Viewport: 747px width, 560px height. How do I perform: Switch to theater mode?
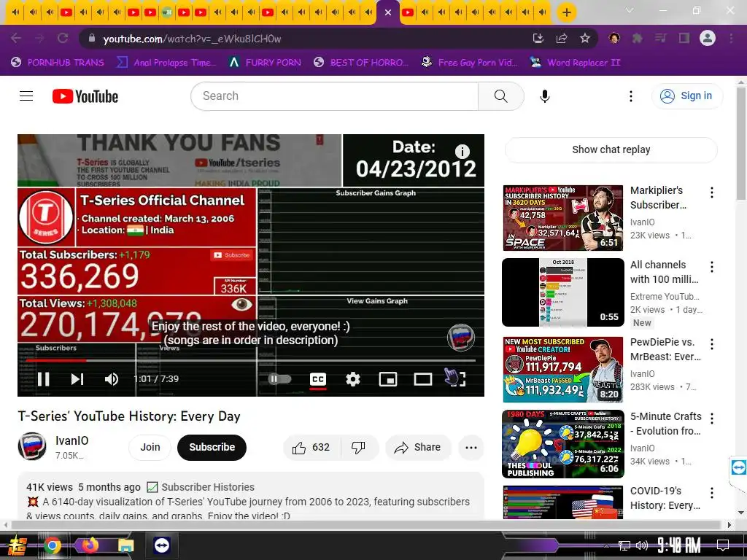423,379
